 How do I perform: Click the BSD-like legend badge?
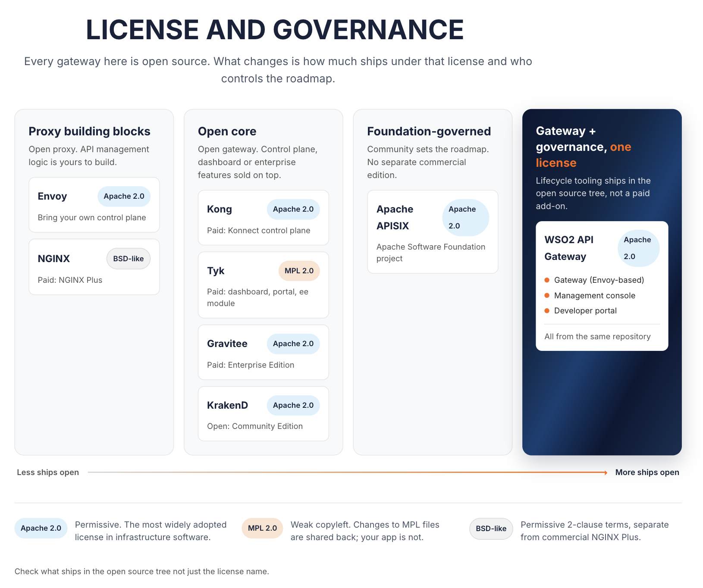491,529
